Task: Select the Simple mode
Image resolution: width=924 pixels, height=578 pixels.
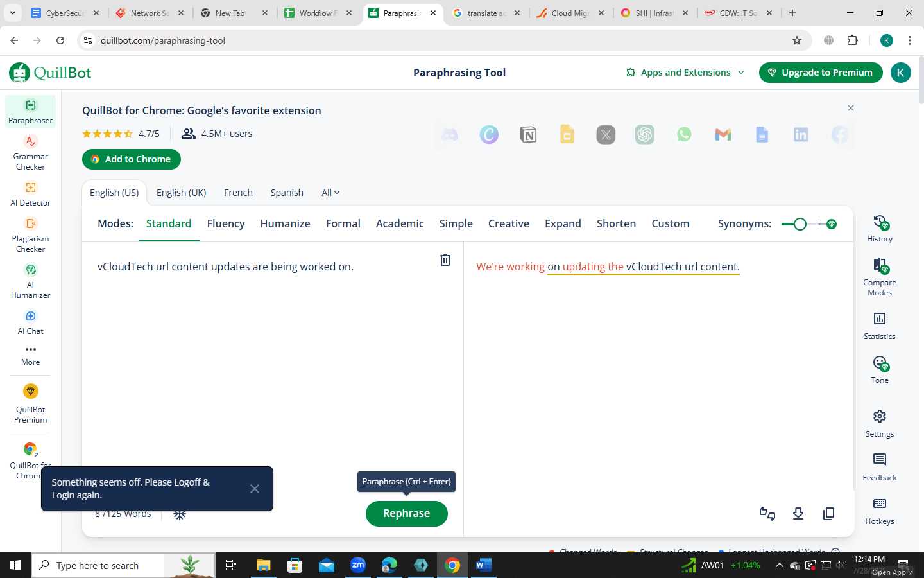Action: [456, 223]
